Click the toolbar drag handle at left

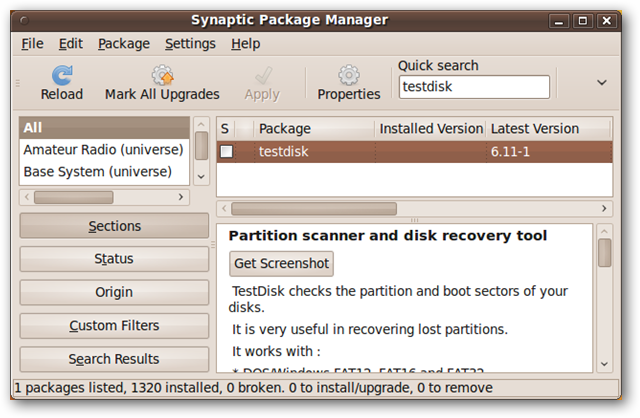click(x=18, y=83)
